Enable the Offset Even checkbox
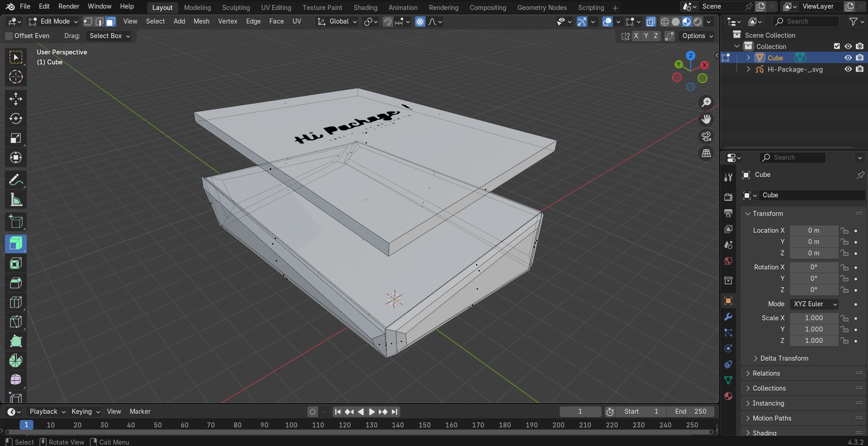The height and width of the screenshot is (446, 868). 9,36
